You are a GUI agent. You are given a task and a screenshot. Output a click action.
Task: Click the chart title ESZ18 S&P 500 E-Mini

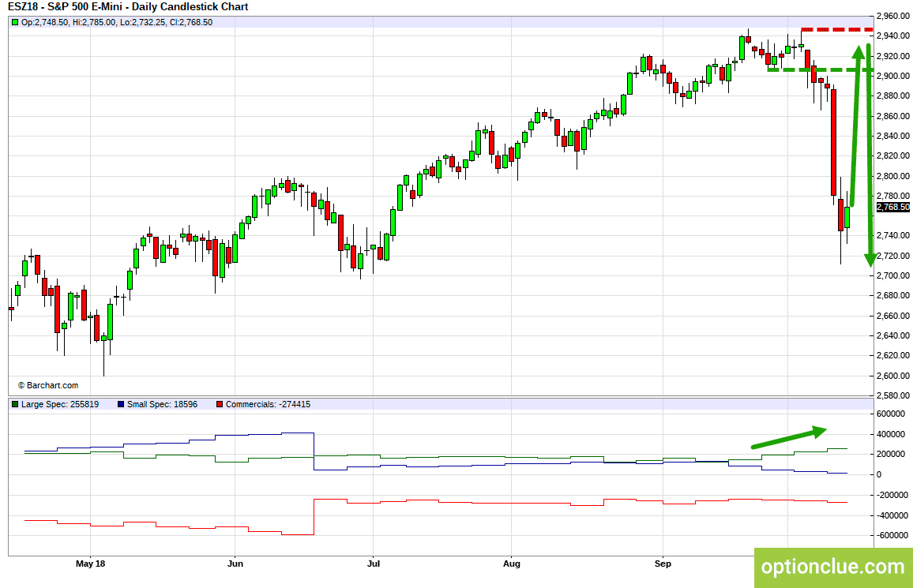(128, 7)
